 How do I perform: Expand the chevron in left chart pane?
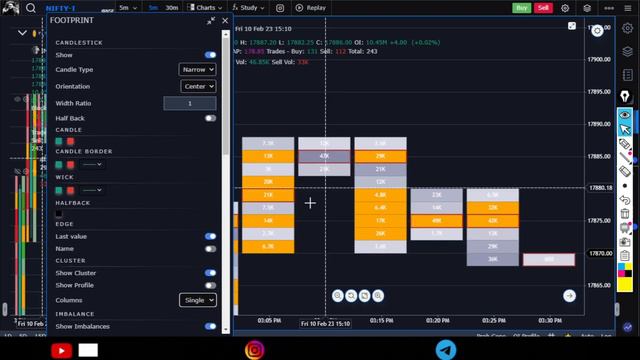[x=22, y=33]
